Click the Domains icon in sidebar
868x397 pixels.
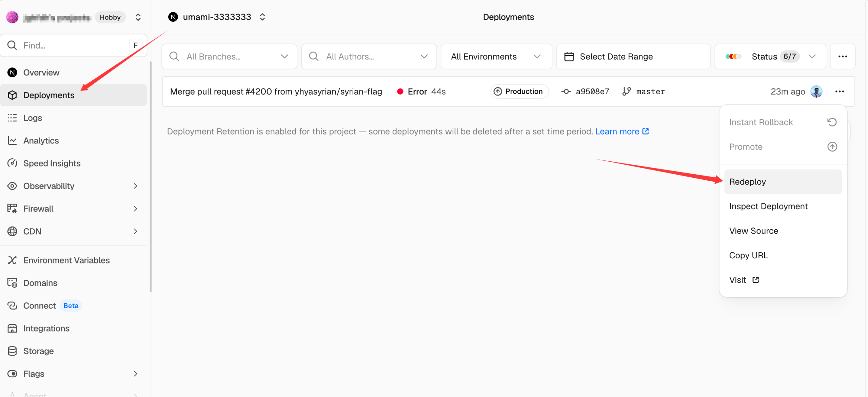tap(12, 283)
